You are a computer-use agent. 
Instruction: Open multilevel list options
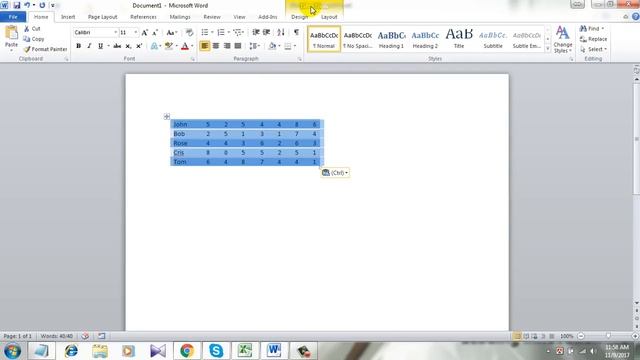[x=238, y=32]
